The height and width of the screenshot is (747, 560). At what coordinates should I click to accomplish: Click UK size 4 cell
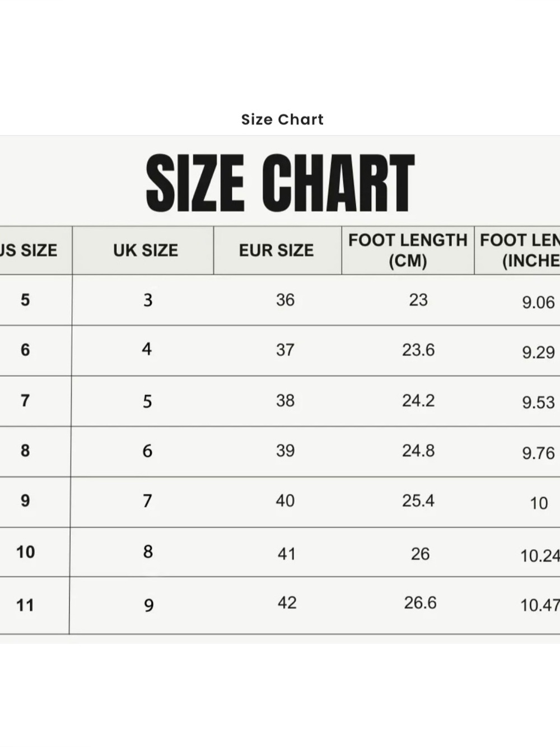pos(147,350)
